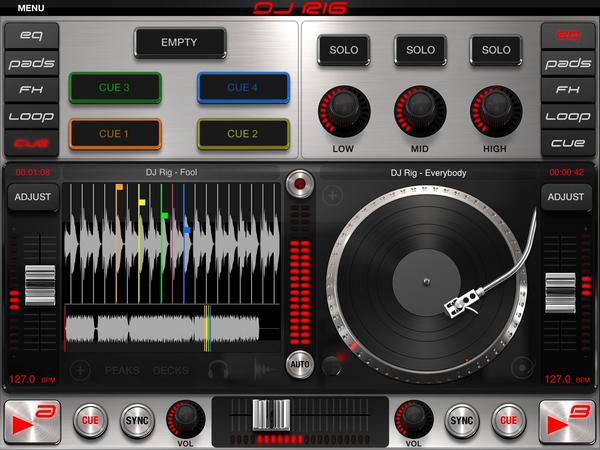
Task: Click the dim plus icon above the turntable
Action: pyautogui.click(x=333, y=196)
